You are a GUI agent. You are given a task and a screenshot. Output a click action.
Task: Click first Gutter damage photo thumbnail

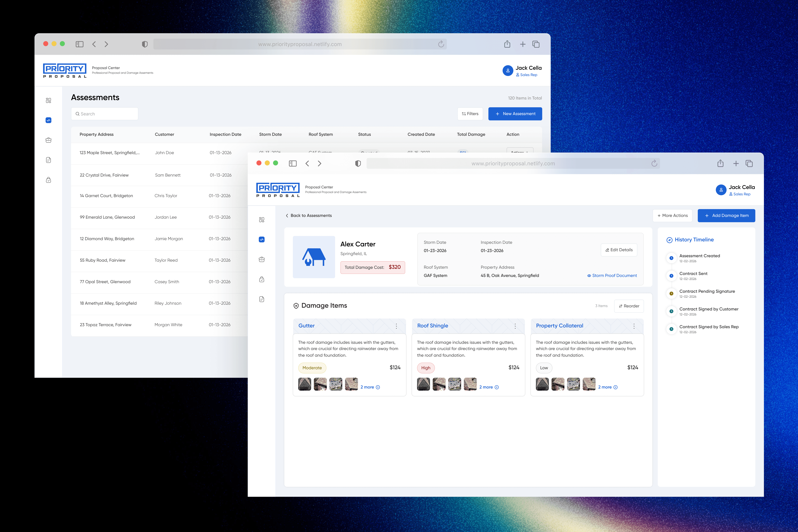point(304,384)
